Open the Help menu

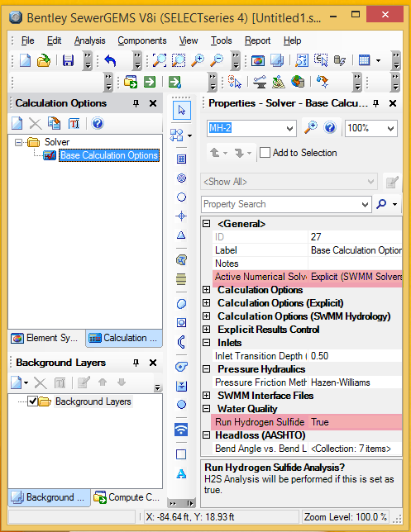(x=293, y=40)
